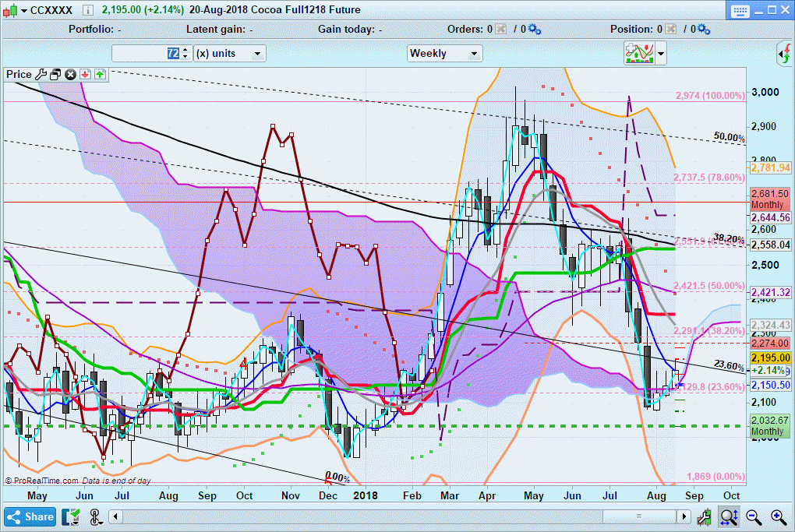The width and height of the screenshot is (795, 532).
Task: Click the 2,421.5 (50.00%) Fibonacci label
Action: click(708, 286)
